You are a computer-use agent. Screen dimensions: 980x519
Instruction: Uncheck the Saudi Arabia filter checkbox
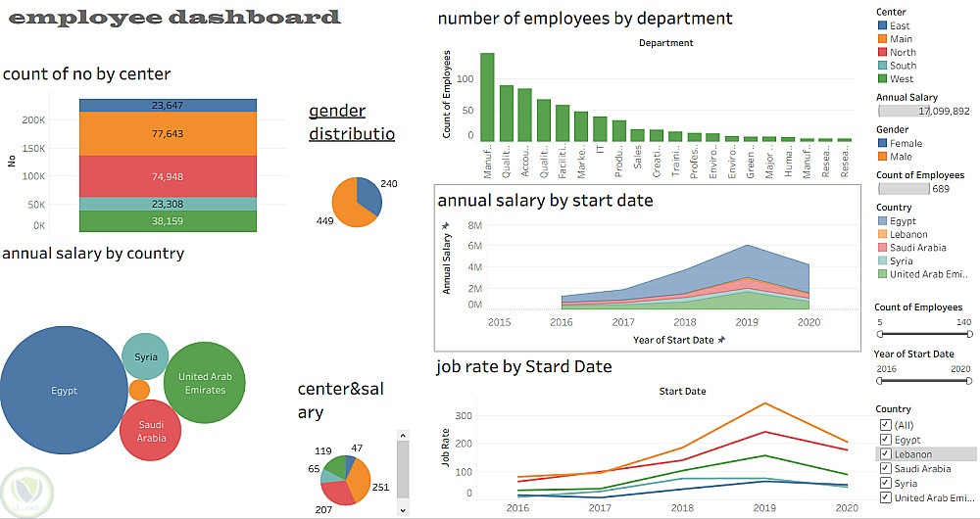click(x=885, y=468)
